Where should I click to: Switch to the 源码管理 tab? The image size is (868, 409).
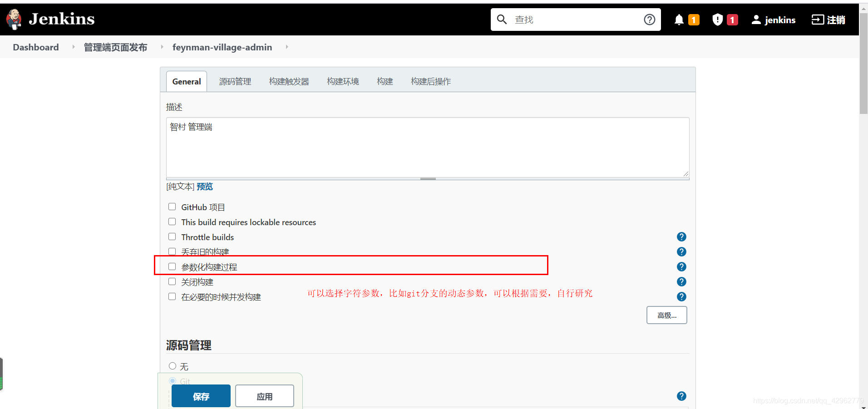pos(235,81)
